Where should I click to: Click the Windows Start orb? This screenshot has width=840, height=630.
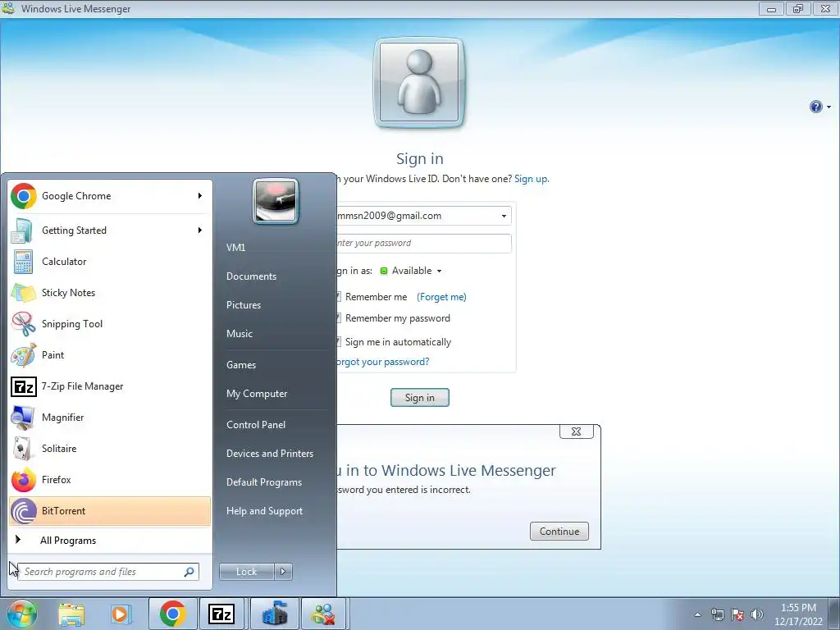click(21, 614)
